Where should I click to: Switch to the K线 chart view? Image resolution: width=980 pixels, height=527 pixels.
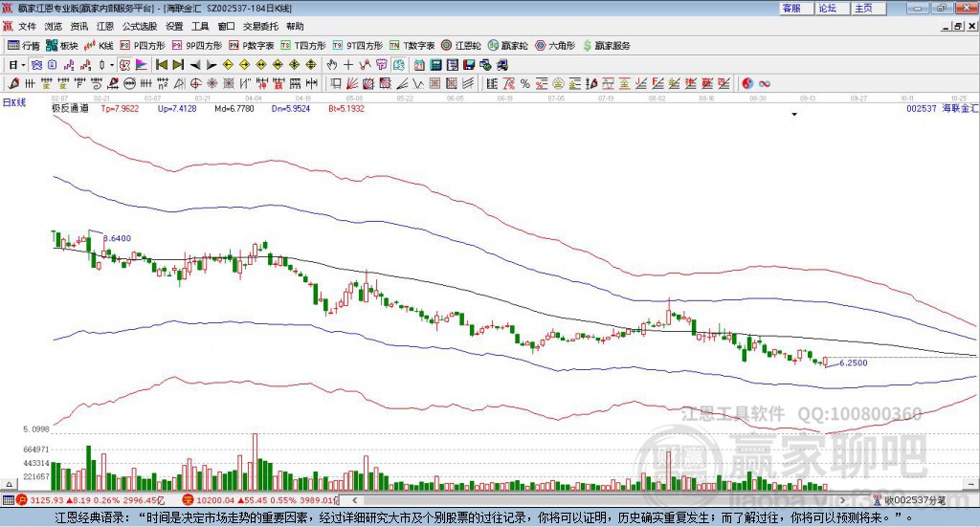99,46
